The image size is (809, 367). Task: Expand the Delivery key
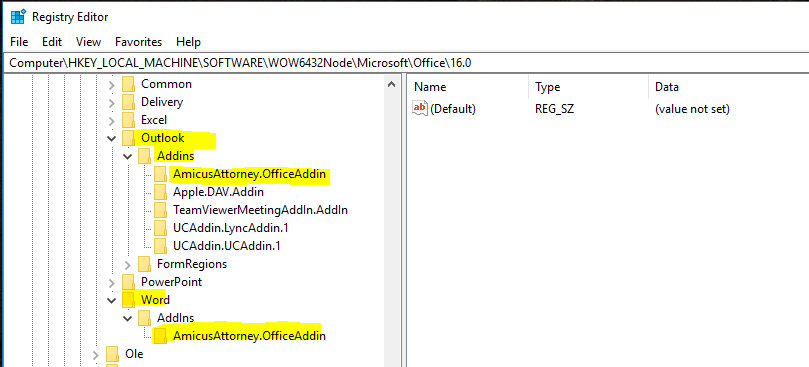click(111, 102)
